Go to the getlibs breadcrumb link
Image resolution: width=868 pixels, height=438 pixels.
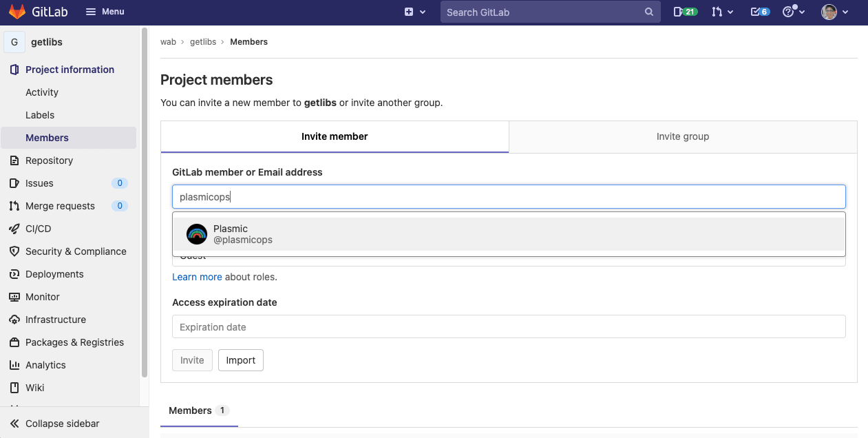click(203, 42)
